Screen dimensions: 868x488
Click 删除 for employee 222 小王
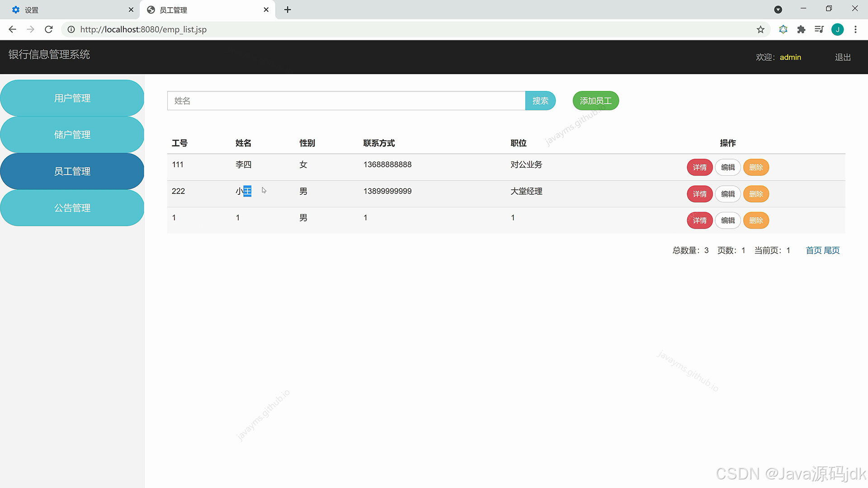756,194
